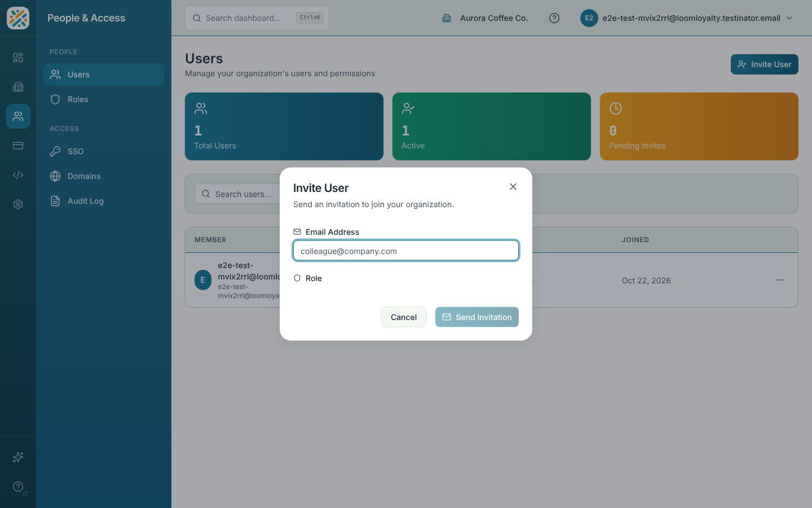
Task: Expand the account menu chevron
Action: pyautogui.click(x=789, y=18)
